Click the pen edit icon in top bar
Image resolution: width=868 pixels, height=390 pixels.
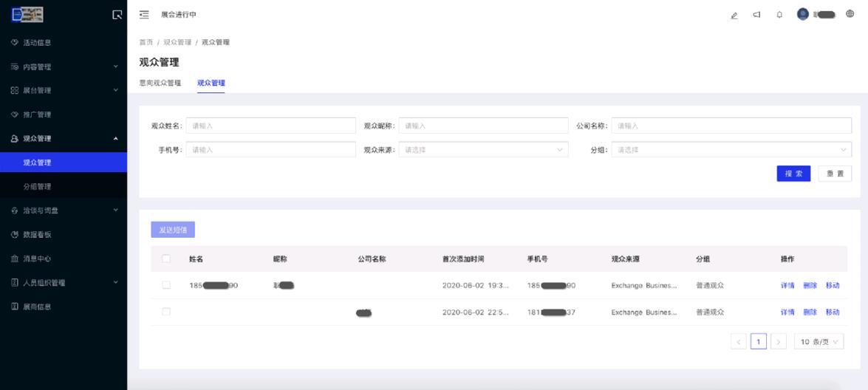coord(734,15)
